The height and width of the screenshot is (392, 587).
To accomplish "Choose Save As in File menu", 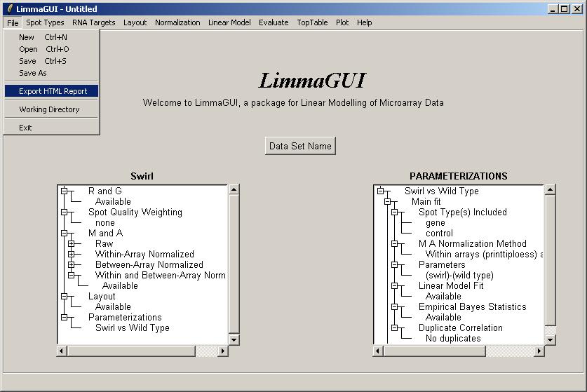I will pos(33,73).
